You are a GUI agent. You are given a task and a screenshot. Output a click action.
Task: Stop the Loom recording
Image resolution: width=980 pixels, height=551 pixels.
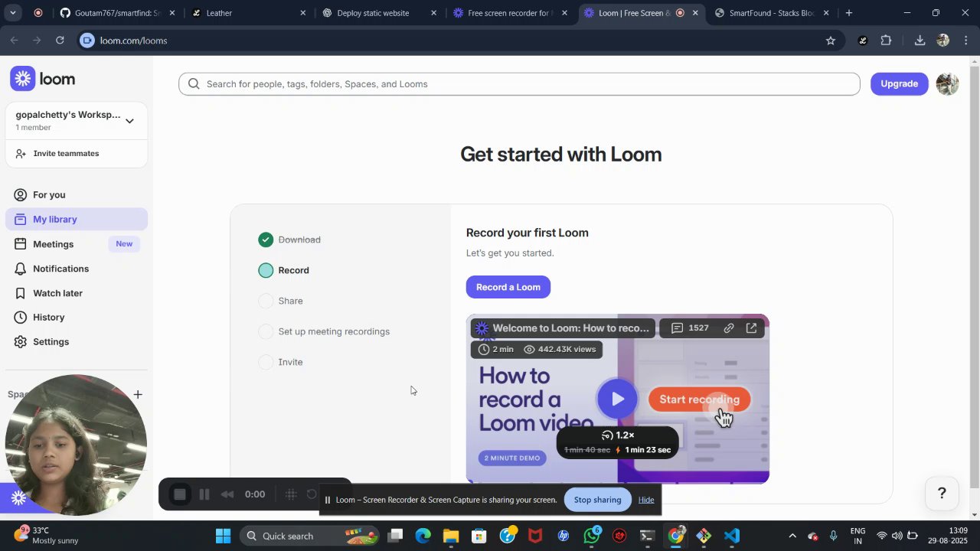(180, 494)
